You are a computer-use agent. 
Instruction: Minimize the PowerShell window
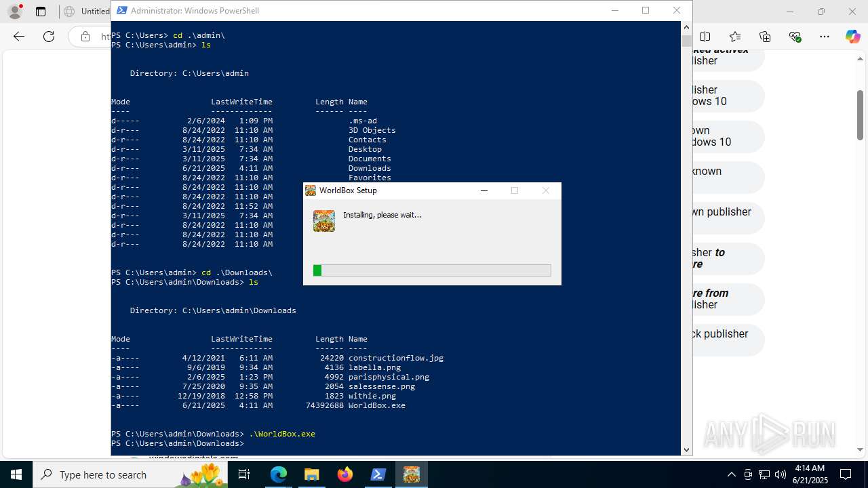coord(615,10)
